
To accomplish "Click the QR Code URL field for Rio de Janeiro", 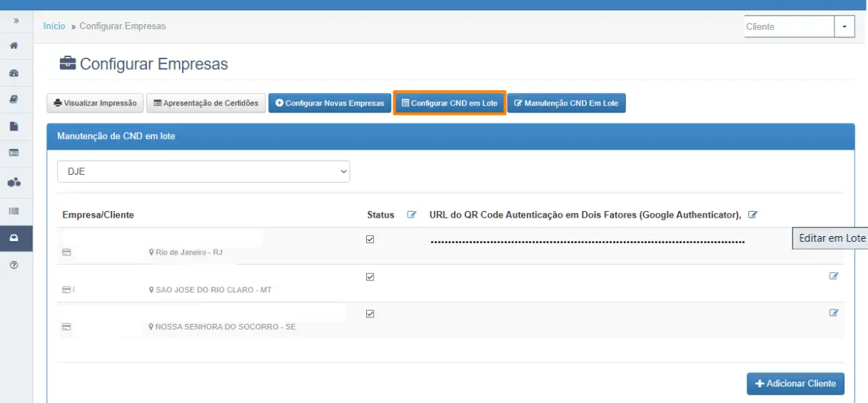I will [x=587, y=243].
